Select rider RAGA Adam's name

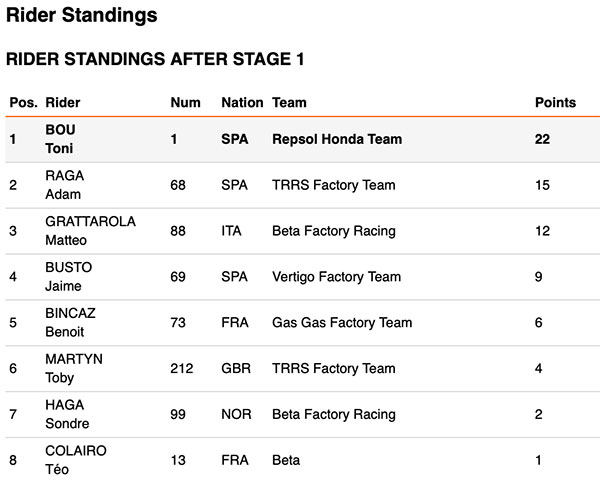pos(64,185)
